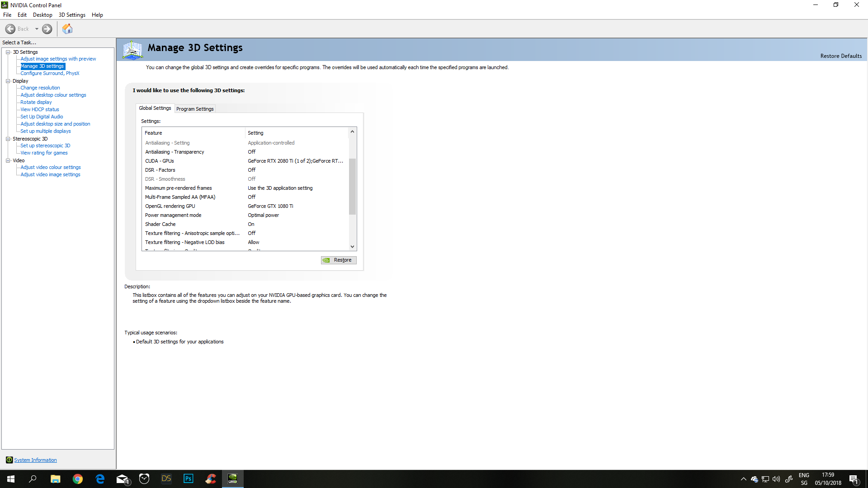This screenshot has height=488, width=868.
Task: Click the Home icon in toolbar
Action: coord(67,29)
